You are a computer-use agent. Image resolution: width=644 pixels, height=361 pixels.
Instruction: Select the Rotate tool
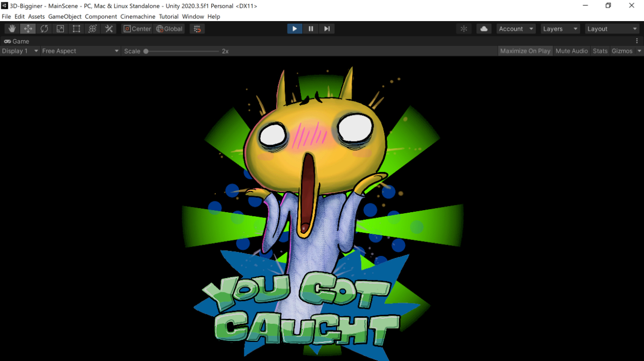click(x=44, y=29)
